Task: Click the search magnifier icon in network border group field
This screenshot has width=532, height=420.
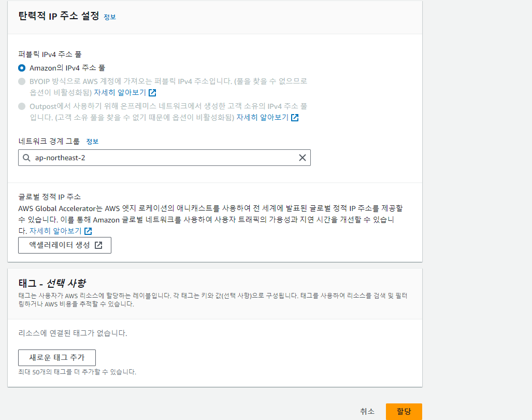Action: pyautogui.click(x=26, y=158)
